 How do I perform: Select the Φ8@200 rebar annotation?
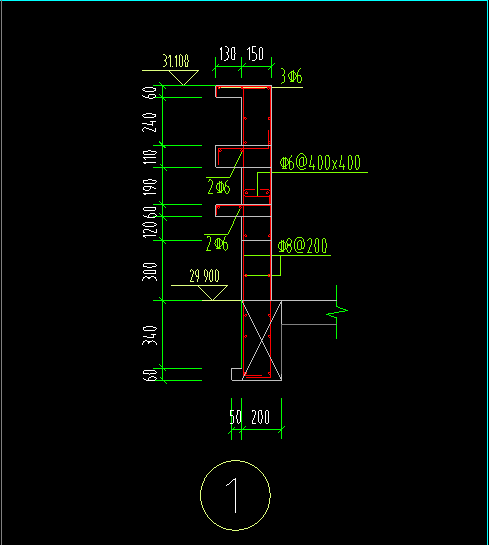302,246
